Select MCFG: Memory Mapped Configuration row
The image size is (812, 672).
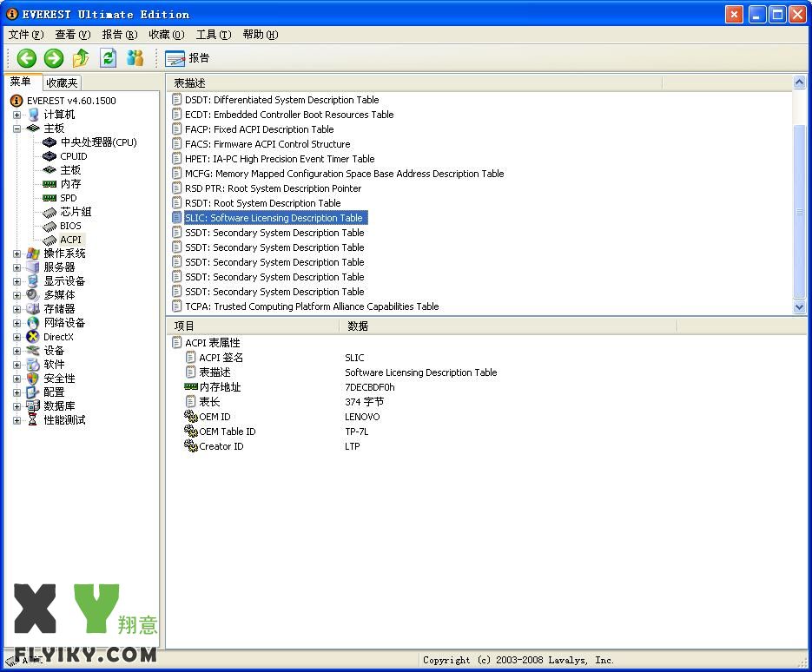(338, 174)
